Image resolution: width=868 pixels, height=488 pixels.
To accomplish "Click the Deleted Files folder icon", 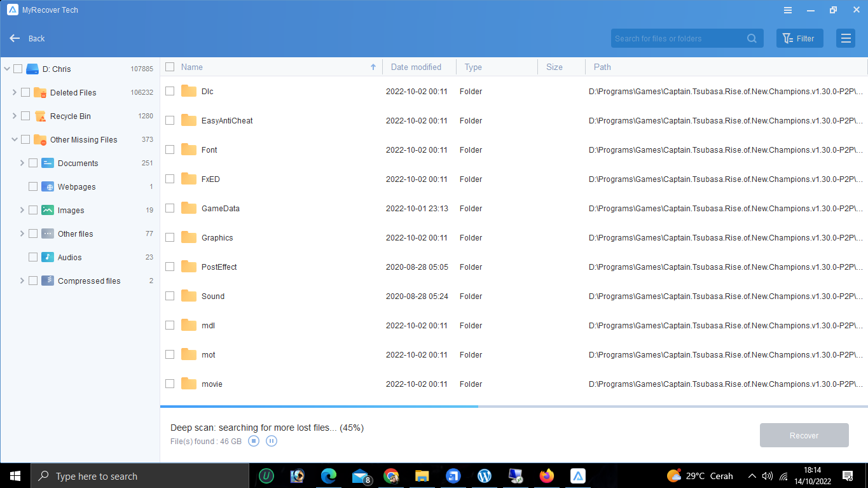I will (40, 92).
